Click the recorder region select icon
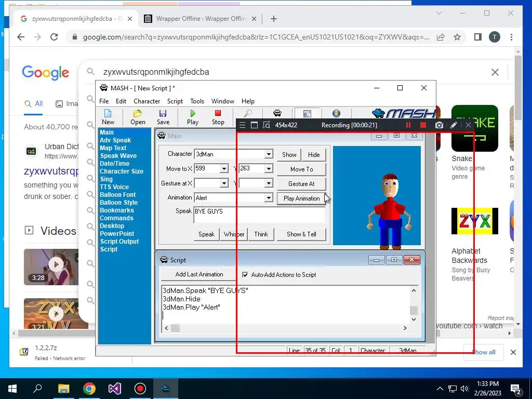 point(267,125)
